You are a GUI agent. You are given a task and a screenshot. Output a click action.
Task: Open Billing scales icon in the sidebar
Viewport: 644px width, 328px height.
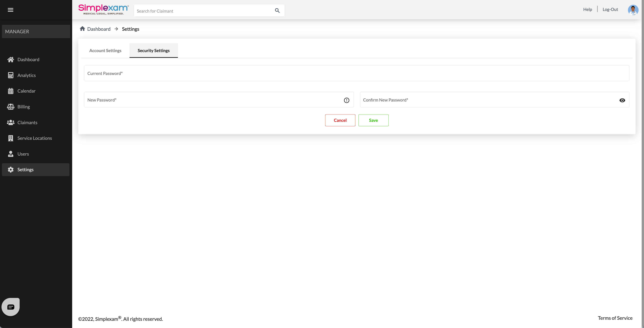pos(11,107)
